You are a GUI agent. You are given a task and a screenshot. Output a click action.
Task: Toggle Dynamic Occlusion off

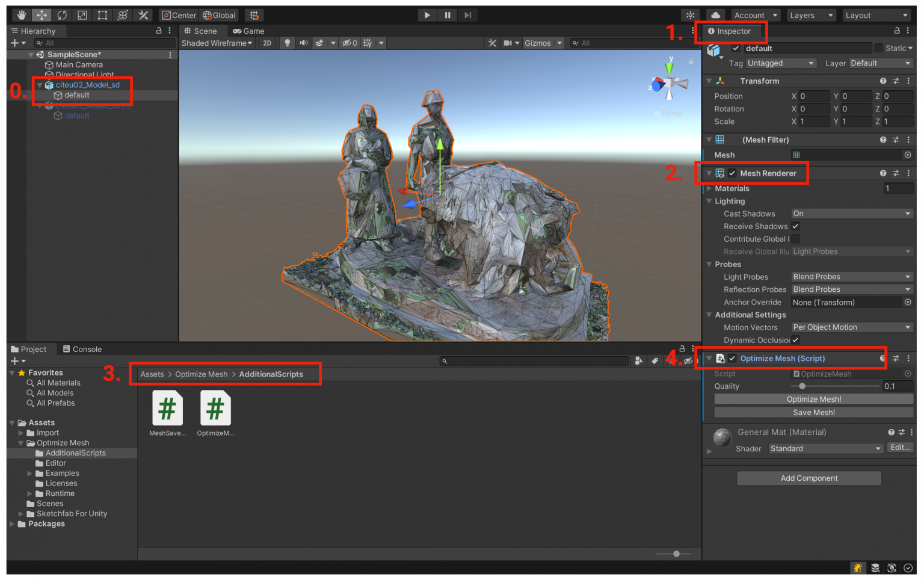coord(795,340)
